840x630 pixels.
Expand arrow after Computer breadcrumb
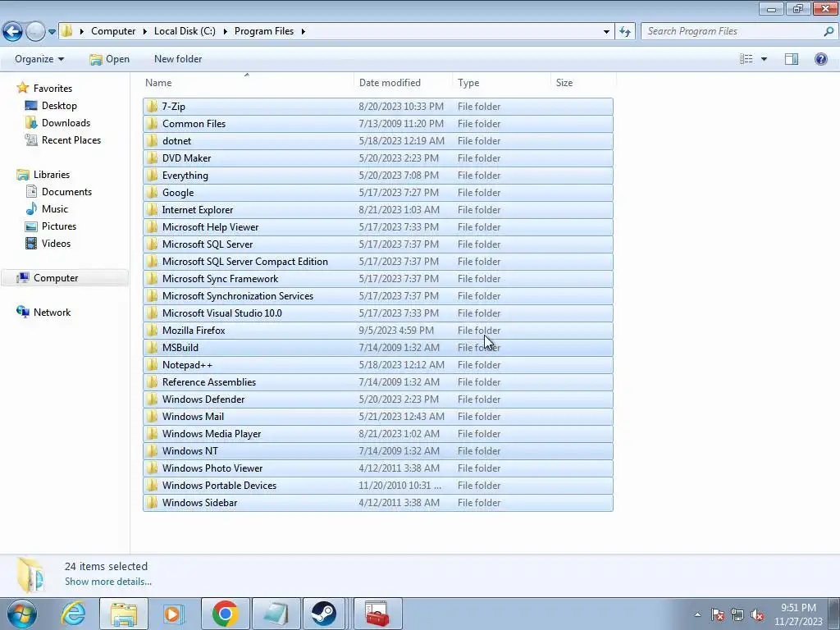click(144, 32)
